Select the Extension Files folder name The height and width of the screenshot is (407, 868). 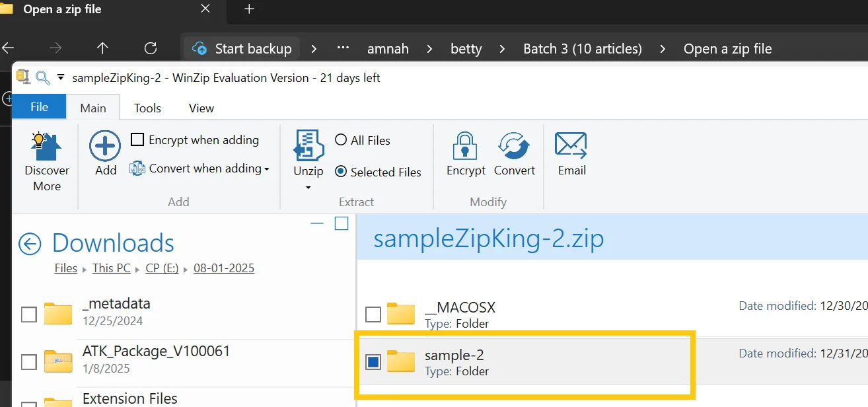130,398
